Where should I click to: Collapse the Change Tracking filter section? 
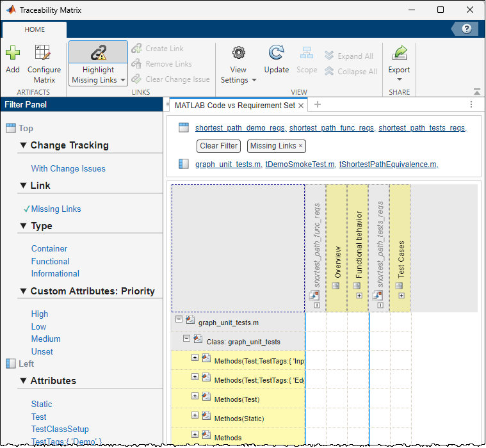tap(22, 145)
